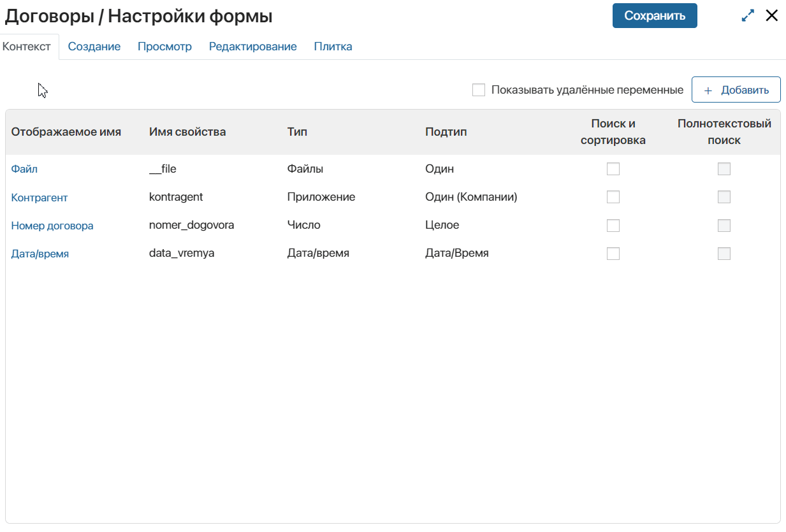Click the Целое subtype cell

coord(442,225)
